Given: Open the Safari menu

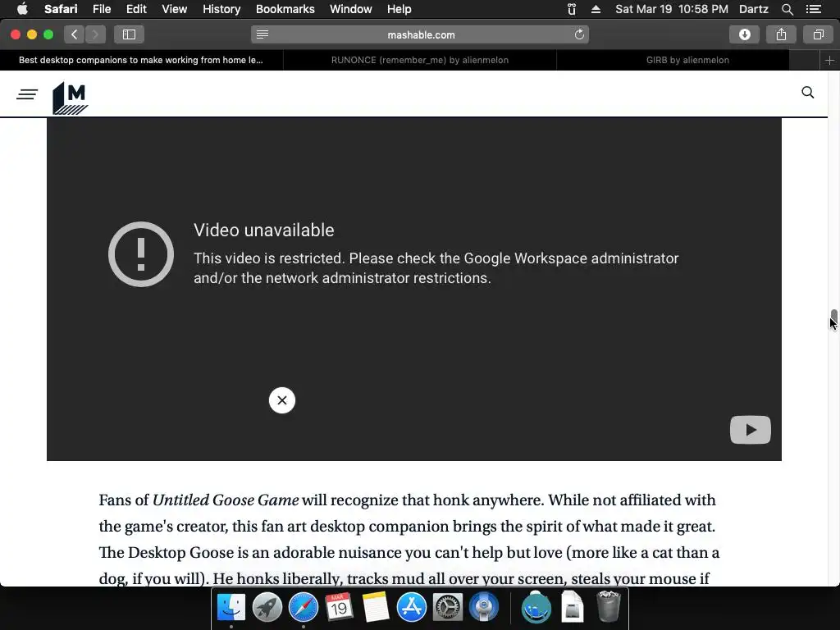Looking at the screenshot, I should (x=61, y=9).
